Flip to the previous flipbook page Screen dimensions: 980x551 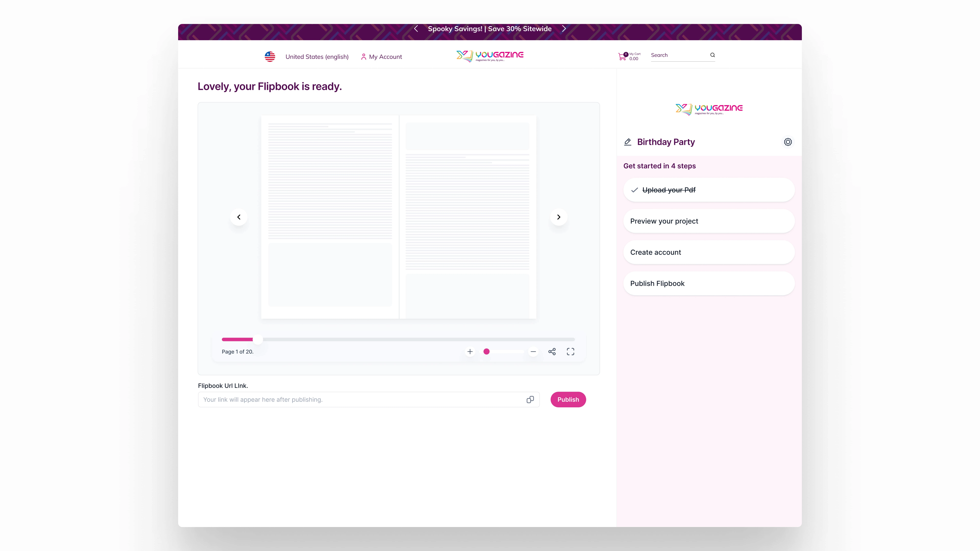239,217
